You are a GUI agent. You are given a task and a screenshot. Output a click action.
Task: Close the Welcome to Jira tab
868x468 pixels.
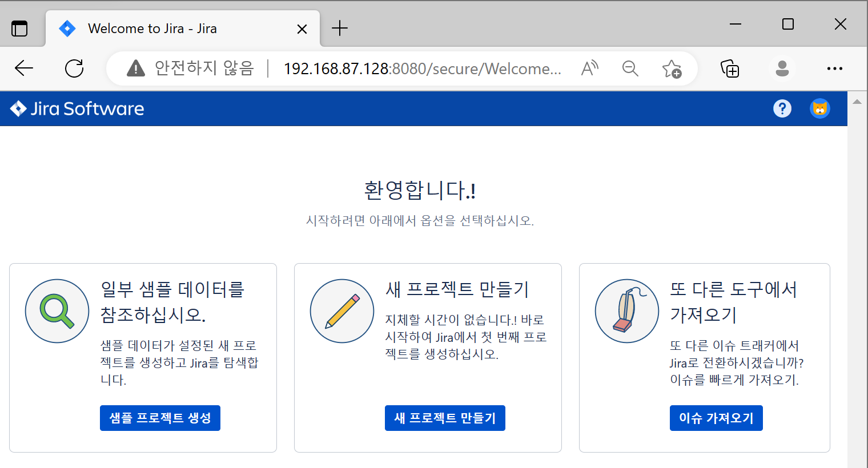click(302, 29)
